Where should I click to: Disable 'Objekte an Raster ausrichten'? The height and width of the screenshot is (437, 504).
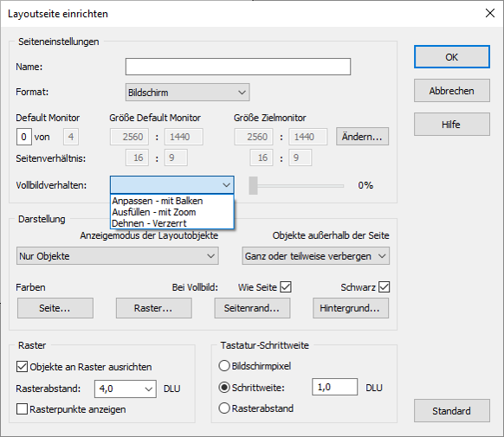(x=22, y=366)
